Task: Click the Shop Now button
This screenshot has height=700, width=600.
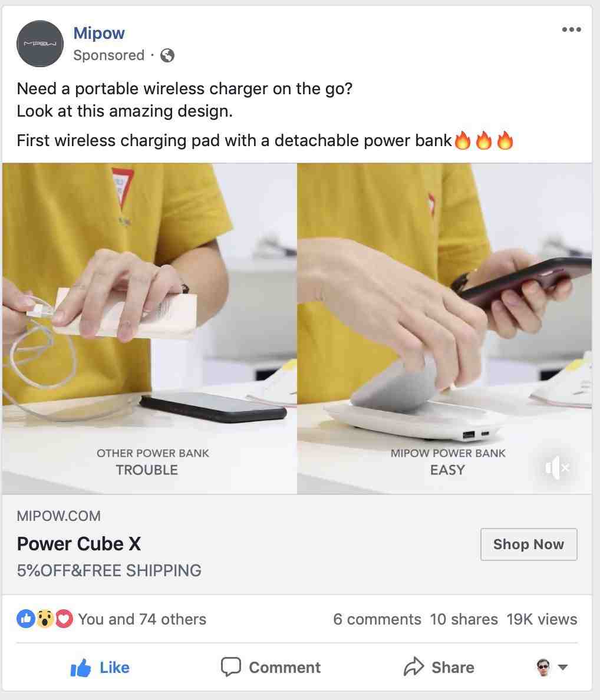Action: tap(529, 544)
